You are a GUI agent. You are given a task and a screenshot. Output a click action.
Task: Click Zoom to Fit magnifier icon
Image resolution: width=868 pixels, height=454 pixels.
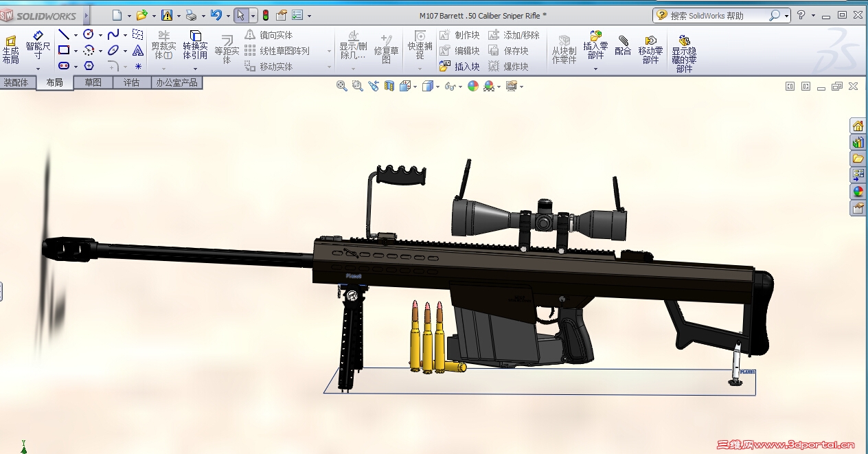341,86
